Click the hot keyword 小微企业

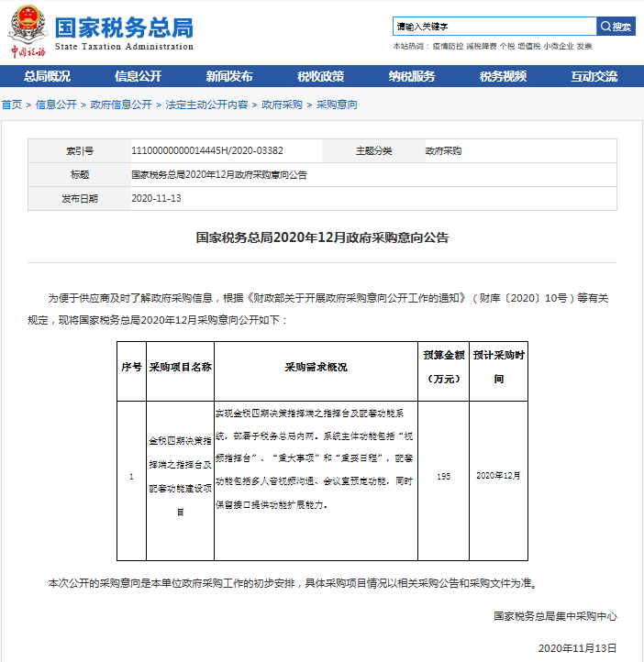coord(559,47)
